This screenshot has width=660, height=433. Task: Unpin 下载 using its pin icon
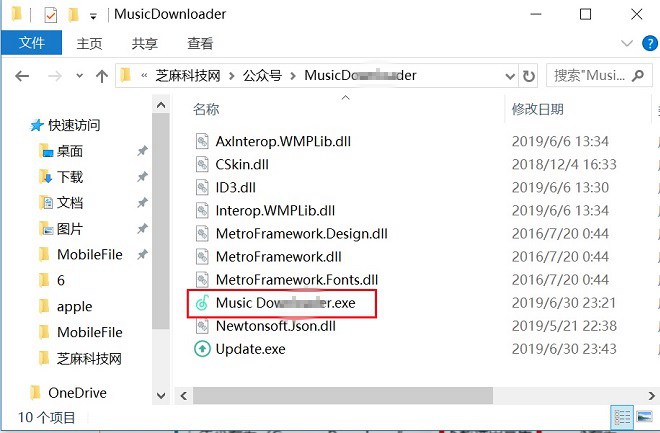click(x=142, y=177)
